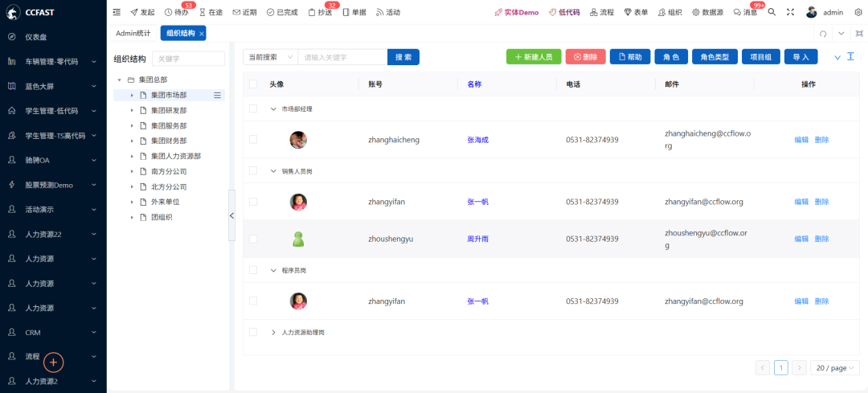Open 表单 in the header toolbar
868x393 pixels.
click(636, 12)
